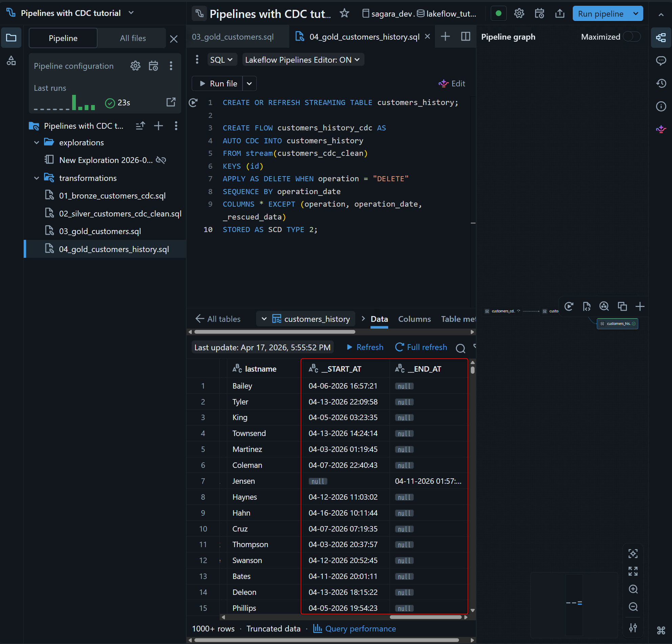
Task: Toggle the pipeline graph panel icon
Action: tap(661, 37)
